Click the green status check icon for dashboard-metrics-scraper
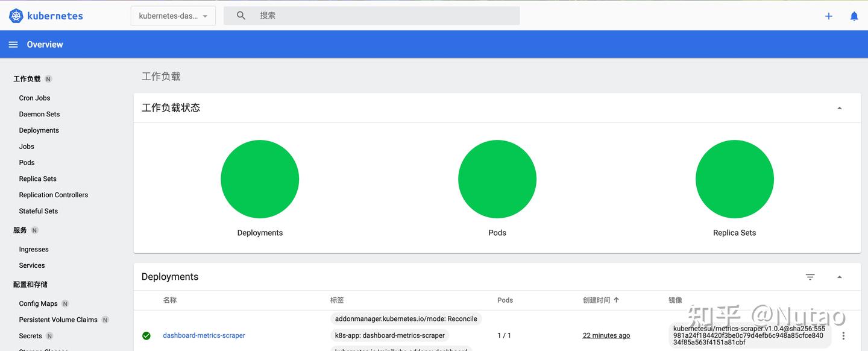Viewport: 868px width, 351px height. tap(146, 335)
